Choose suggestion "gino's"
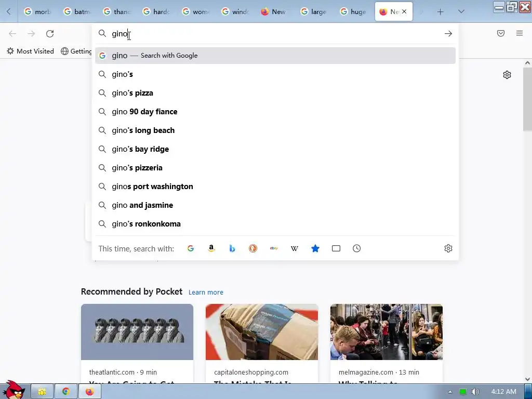This screenshot has height=399, width=532. coord(275,74)
